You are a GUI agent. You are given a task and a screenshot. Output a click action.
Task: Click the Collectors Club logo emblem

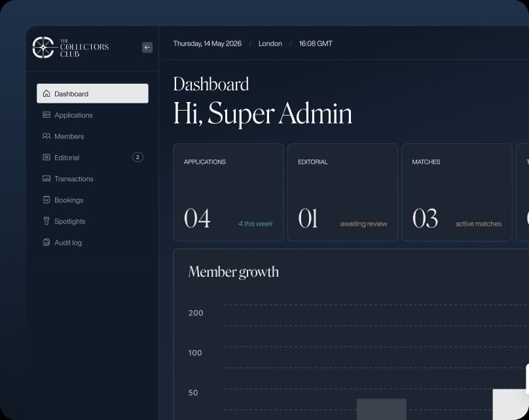(x=43, y=48)
